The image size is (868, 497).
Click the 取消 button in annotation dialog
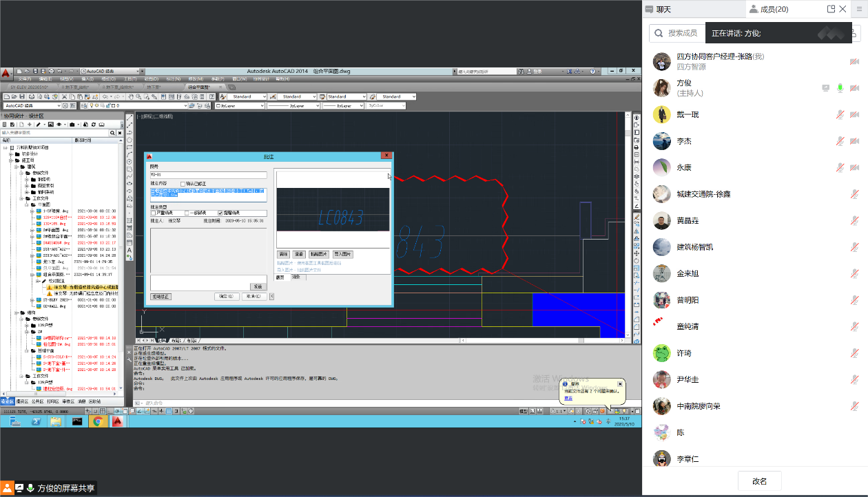[x=254, y=297]
